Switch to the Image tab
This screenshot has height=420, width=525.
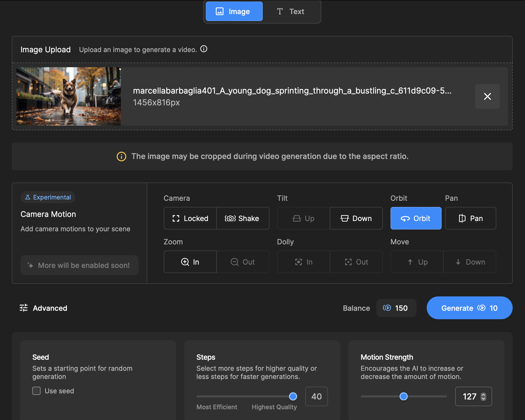tap(234, 12)
